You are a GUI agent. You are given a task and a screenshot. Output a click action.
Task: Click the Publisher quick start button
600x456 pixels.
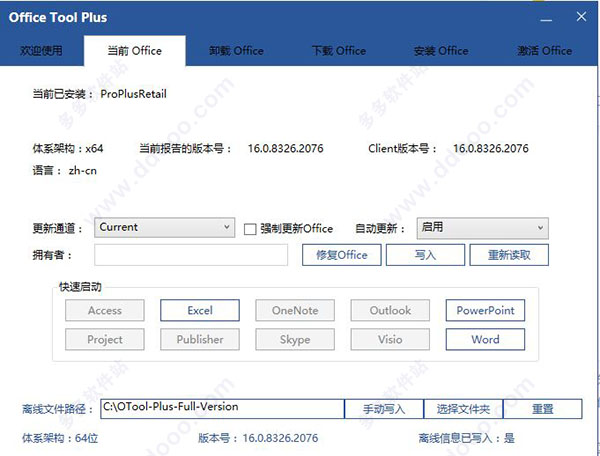[200, 339]
